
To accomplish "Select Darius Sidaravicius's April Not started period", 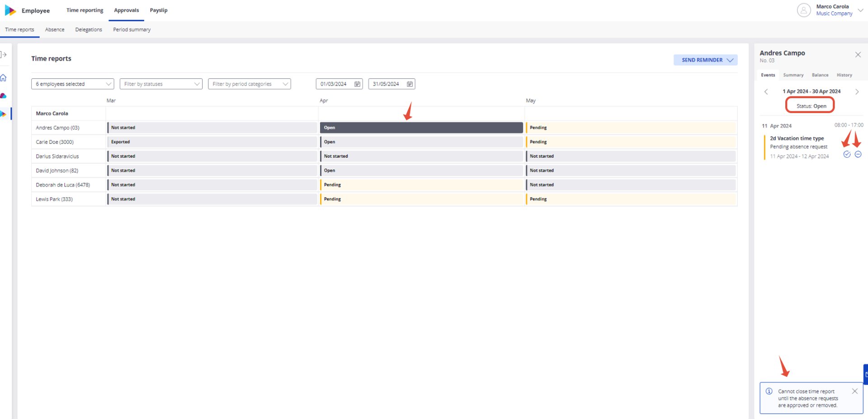I will [x=421, y=156].
